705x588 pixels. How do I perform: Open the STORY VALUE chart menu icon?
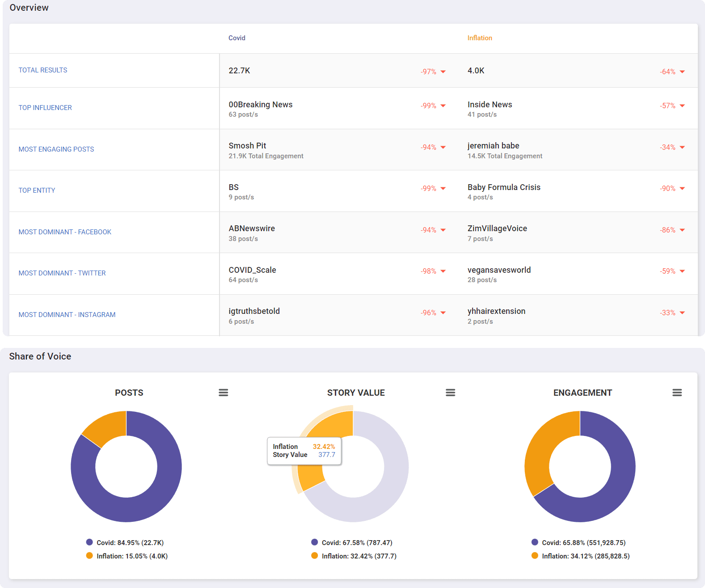click(x=450, y=393)
